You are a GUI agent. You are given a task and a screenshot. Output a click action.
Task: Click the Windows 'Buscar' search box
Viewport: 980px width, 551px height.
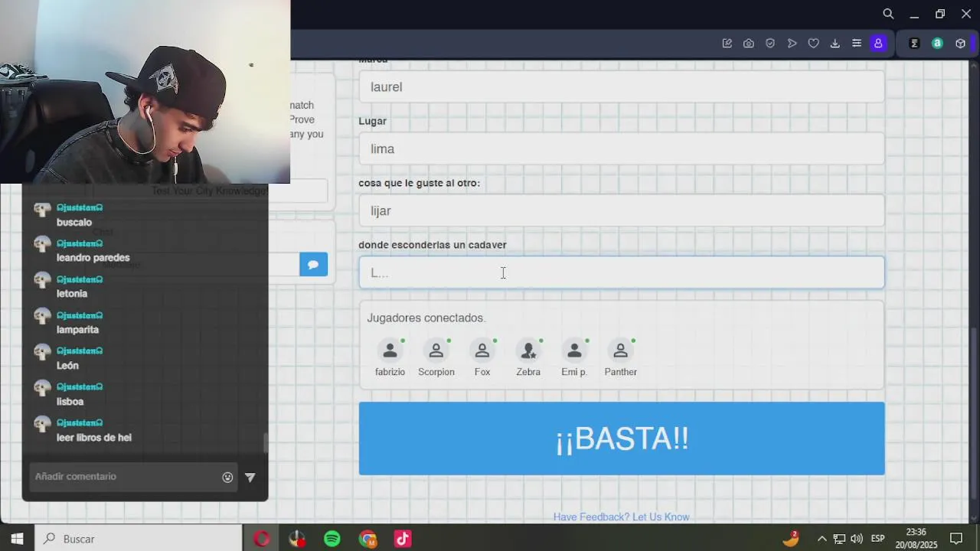click(139, 539)
